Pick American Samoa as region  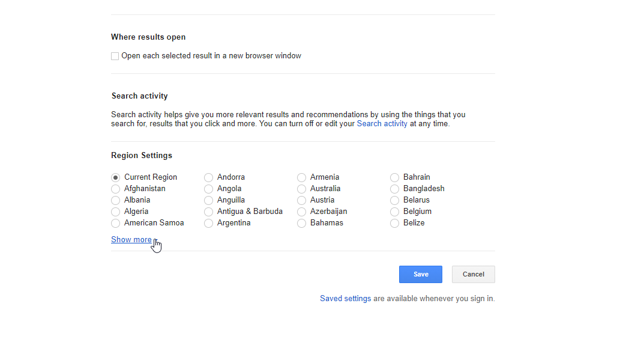pyautogui.click(x=115, y=223)
